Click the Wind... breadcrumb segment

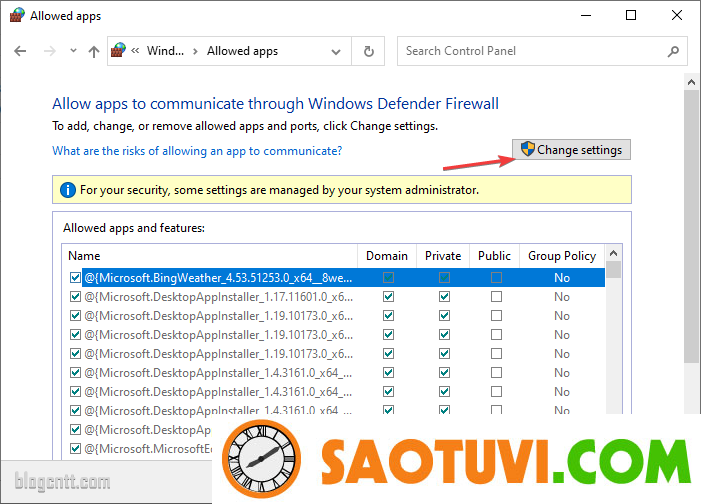[x=165, y=51]
